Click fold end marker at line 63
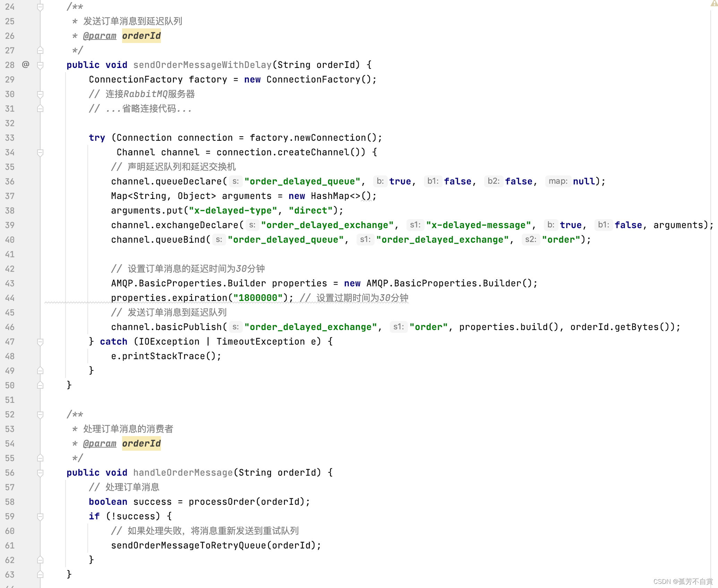This screenshot has width=718, height=588. pos(40,574)
